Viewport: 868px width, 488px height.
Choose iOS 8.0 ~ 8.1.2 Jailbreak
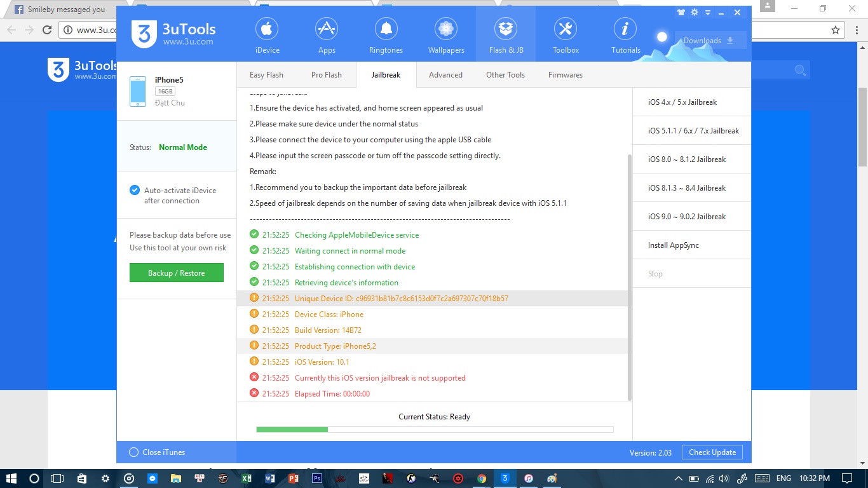691,159
